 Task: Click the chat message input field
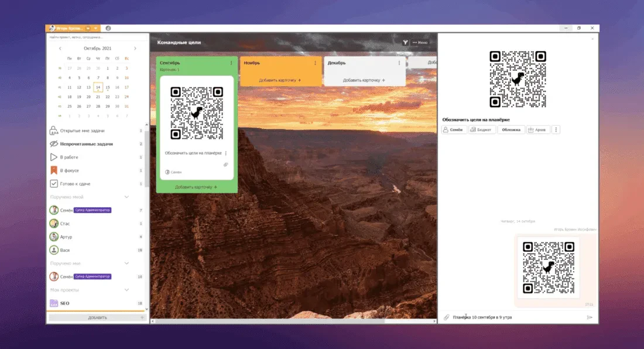click(518, 317)
